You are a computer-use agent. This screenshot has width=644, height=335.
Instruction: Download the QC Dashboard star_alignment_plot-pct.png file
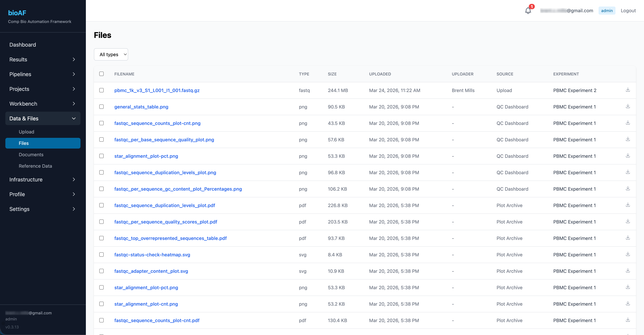coord(628,155)
